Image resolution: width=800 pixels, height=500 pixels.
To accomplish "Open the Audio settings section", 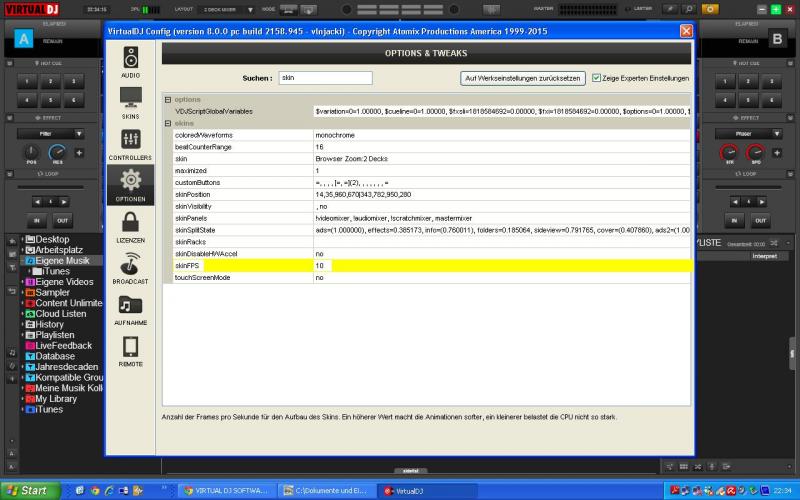I will click(131, 62).
